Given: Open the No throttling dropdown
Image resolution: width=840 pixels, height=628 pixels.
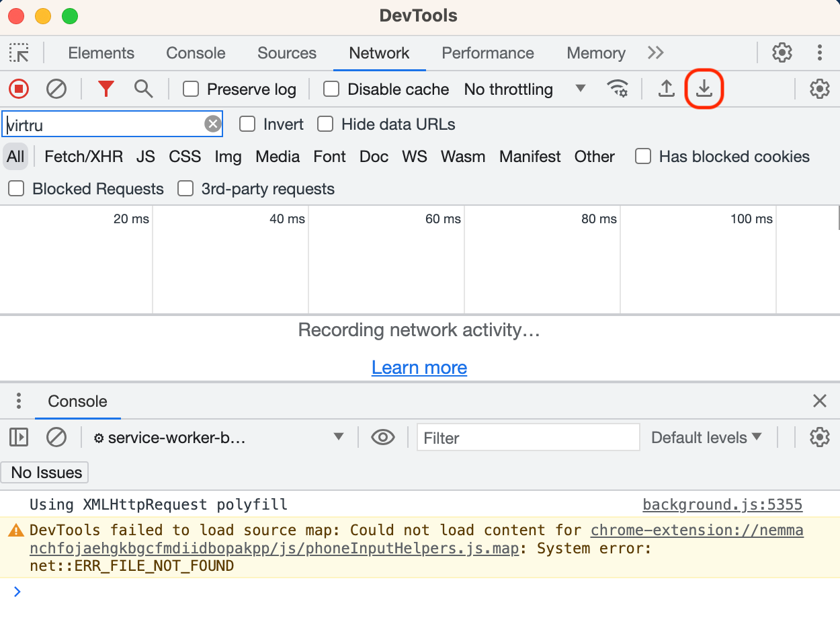Looking at the screenshot, I should coord(525,89).
